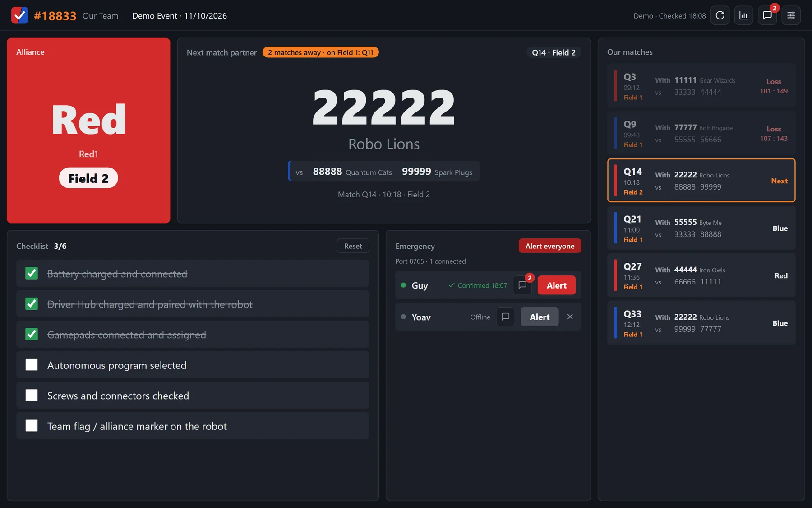
Task: Click Match Q14 · 10:18 · Field 2 text
Action: click(x=384, y=195)
